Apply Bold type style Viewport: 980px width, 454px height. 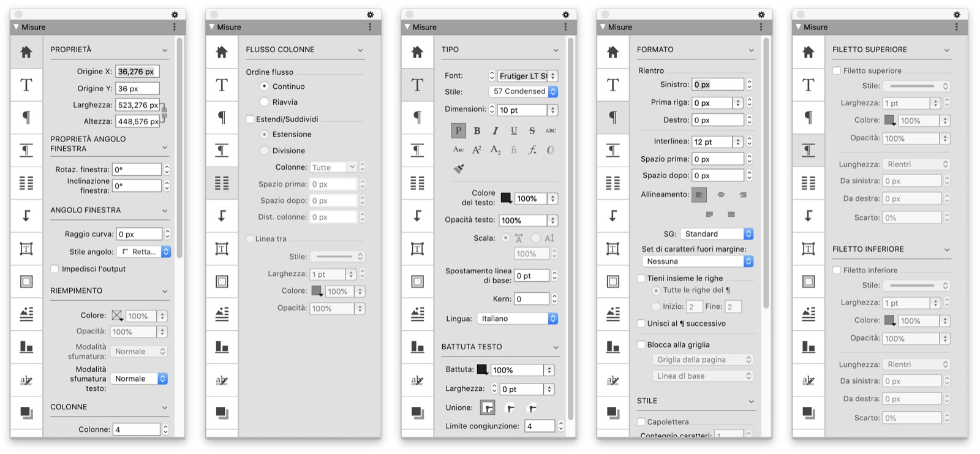477,131
